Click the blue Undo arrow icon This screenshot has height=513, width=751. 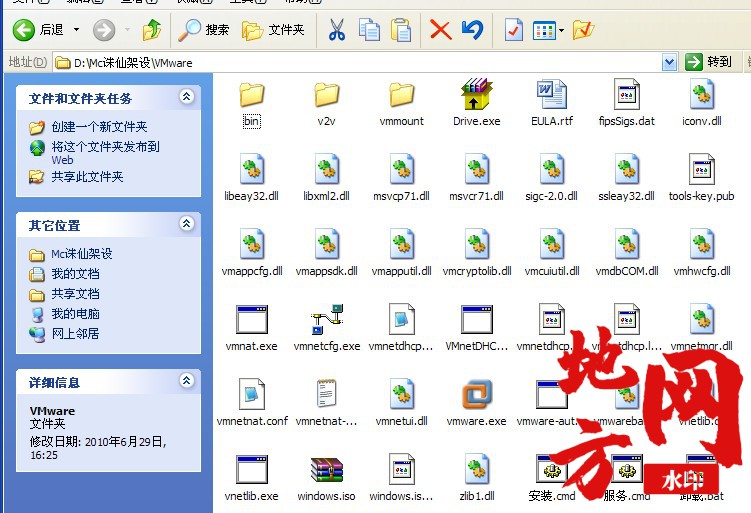(x=472, y=30)
